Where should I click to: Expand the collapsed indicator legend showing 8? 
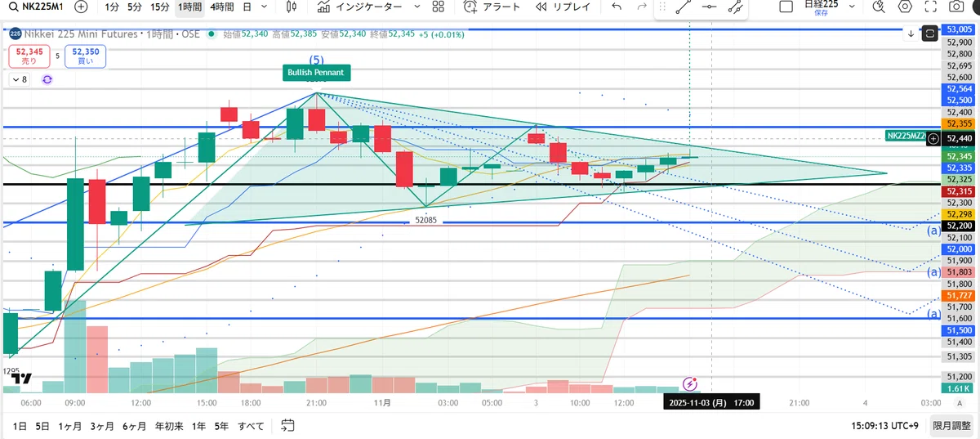click(x=19, y=79)
